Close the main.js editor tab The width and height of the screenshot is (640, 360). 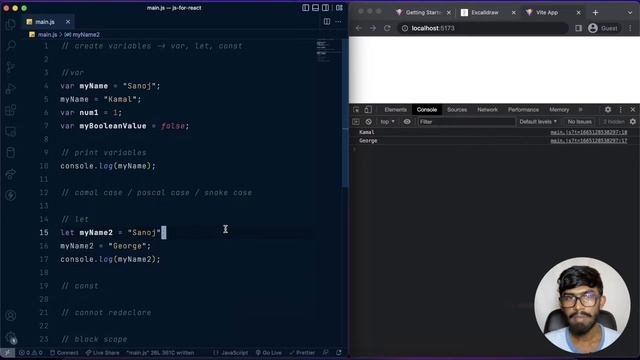pos(68,22)
